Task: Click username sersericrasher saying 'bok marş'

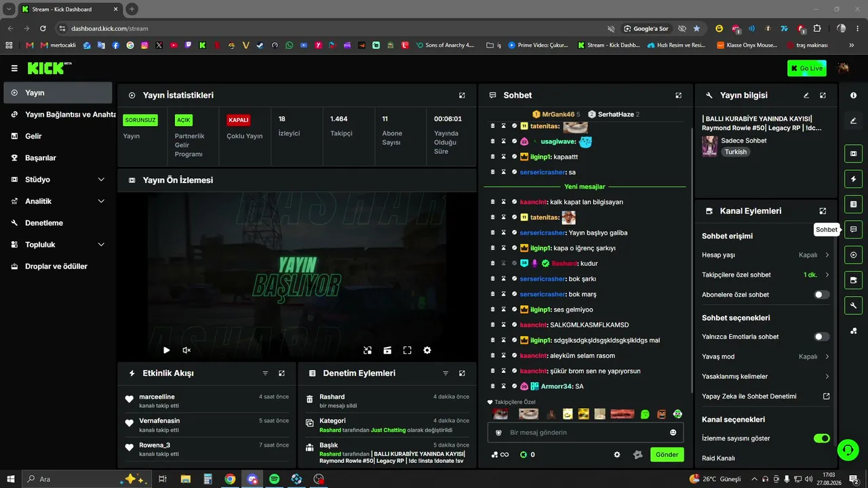Action: [x=542, y=294]
